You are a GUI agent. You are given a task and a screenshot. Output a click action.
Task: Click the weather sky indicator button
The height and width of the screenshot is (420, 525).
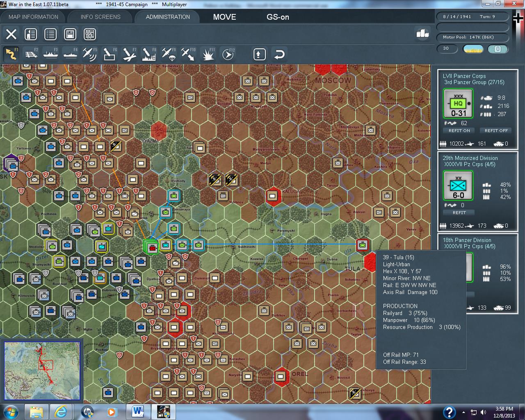point(473,49)
